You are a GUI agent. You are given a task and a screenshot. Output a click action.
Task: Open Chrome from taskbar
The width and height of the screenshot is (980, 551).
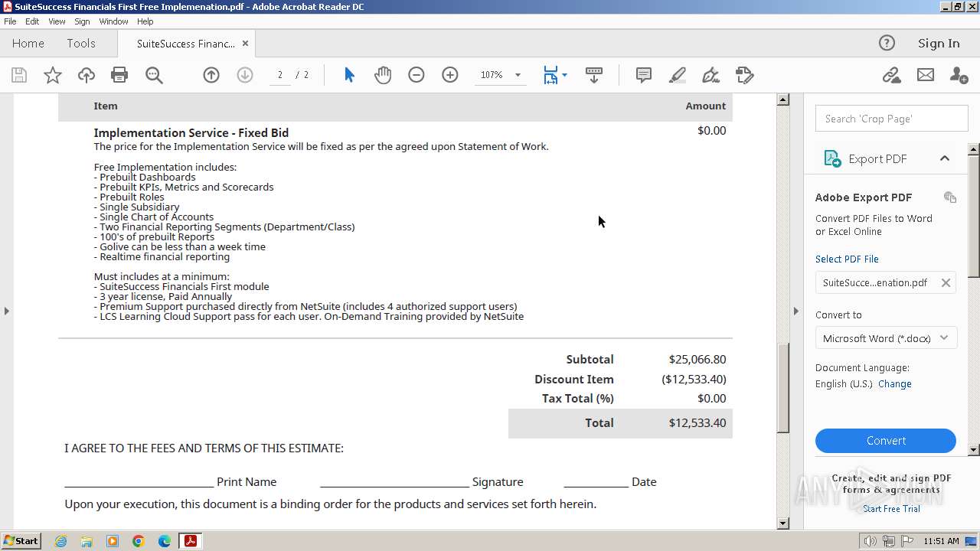[139, 541]
